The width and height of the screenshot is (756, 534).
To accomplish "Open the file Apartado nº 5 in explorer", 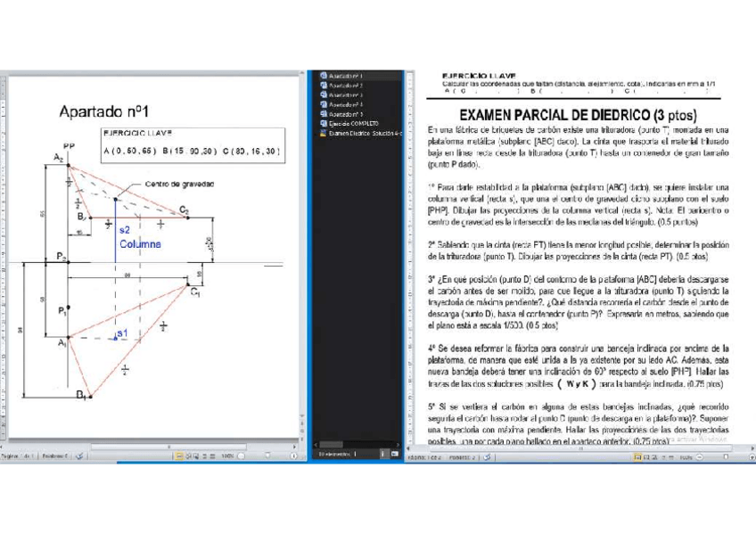I will point(346,114).
